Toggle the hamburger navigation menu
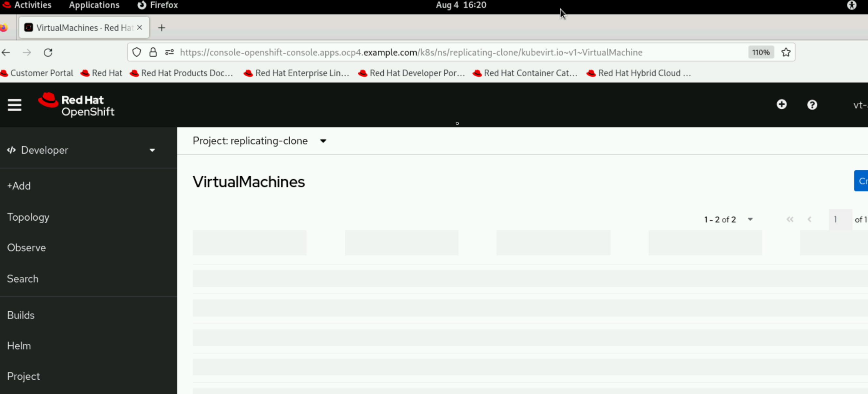This screenshot has height=394, width=868. coord(14,105)
